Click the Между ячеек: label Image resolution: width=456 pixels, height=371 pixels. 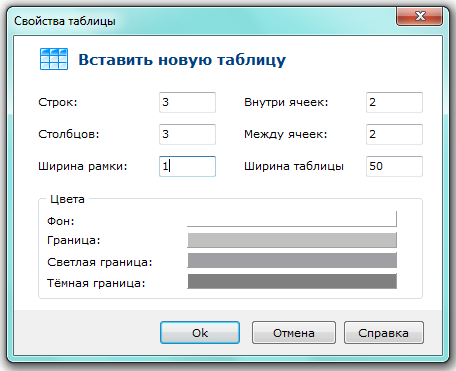(x=286, y=134)
